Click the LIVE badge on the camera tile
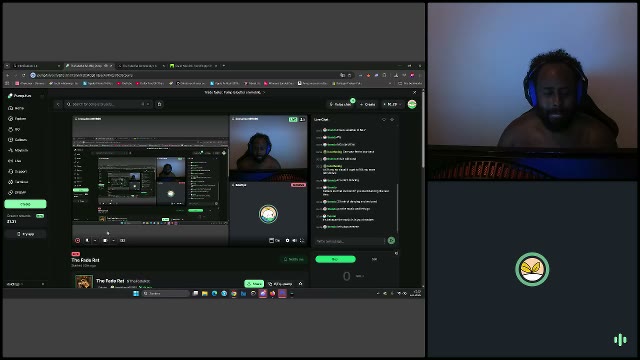The width and height of the screenshot is (640, 360). tap(293, 120)
